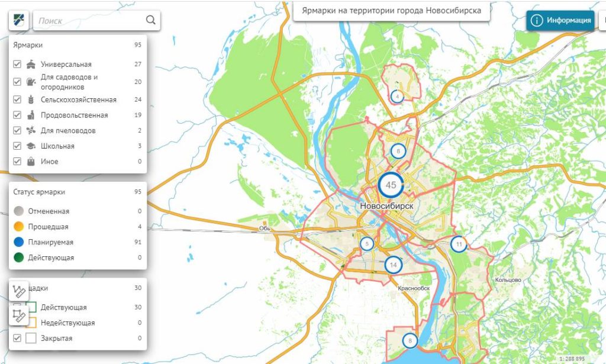Click into the Поиск search field
Image resolution: width=606 pixels, height=364 pixels.
(x=89, y=21)
